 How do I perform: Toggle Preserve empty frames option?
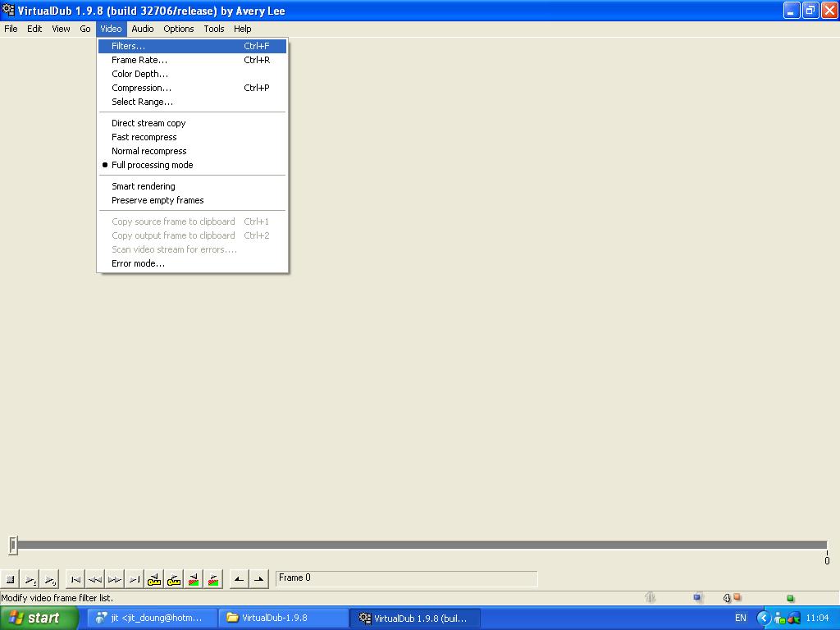192,200
